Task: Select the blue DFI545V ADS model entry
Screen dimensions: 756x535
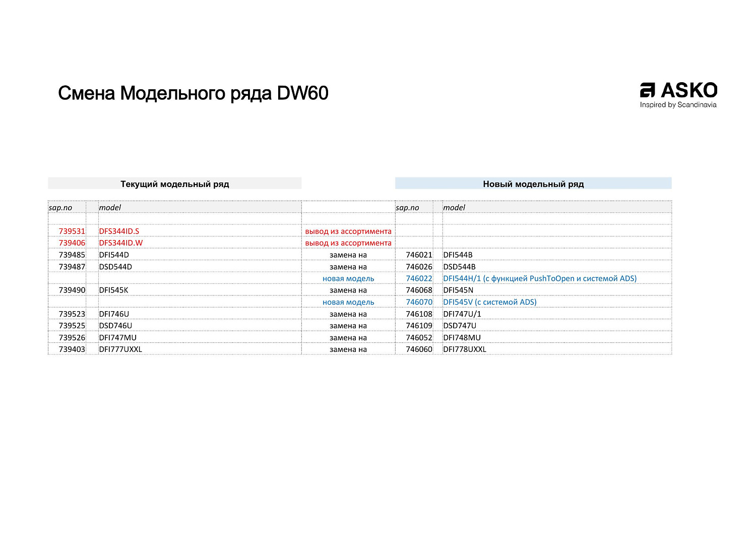Action: [489, 302]
